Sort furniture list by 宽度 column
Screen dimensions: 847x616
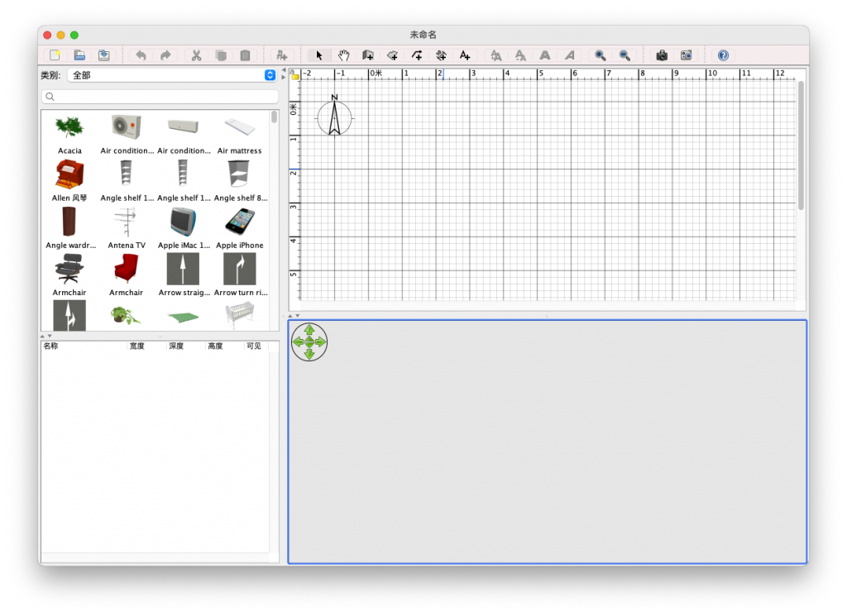146,346
